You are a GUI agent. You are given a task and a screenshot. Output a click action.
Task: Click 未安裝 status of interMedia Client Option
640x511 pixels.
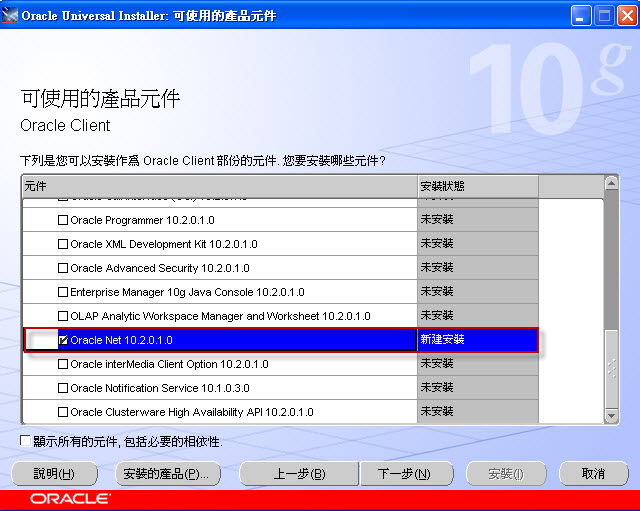click(x=478, y=364)
